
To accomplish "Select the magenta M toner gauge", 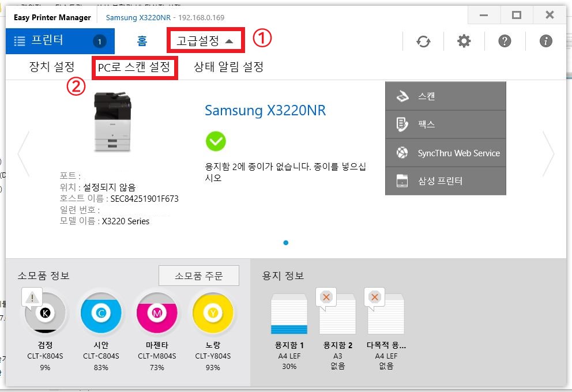I will click(x=157, y=313).
